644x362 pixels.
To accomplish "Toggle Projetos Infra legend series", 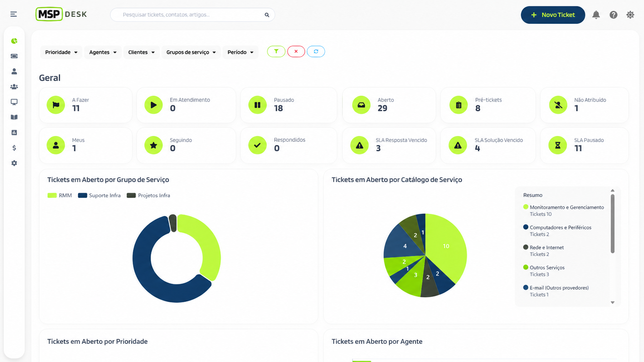I will [148, 195].
